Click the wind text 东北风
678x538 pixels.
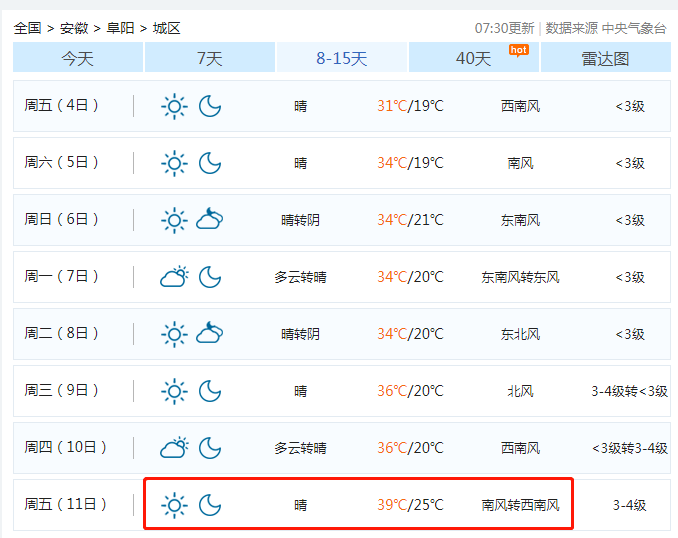tap(521, 334)
